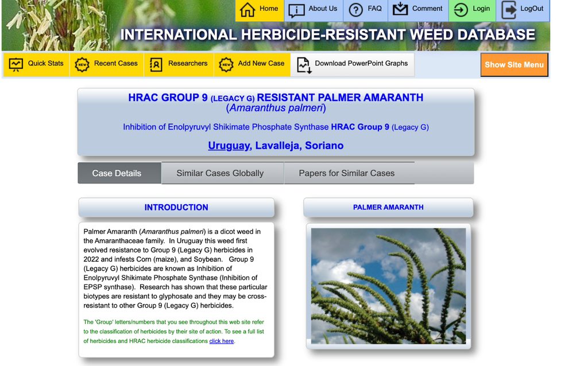Click the Download PowerPoint document icon
The image size is (588, 366).
coord(304,65)
